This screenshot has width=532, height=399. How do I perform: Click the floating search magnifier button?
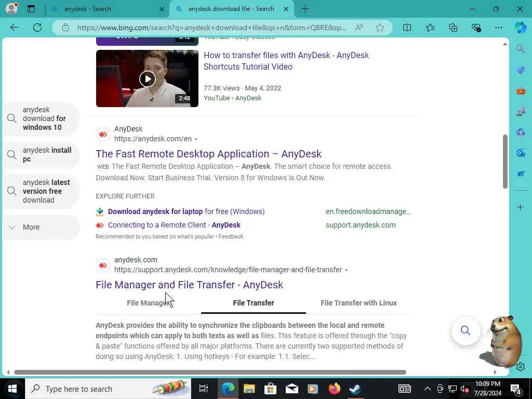point(465,330)
